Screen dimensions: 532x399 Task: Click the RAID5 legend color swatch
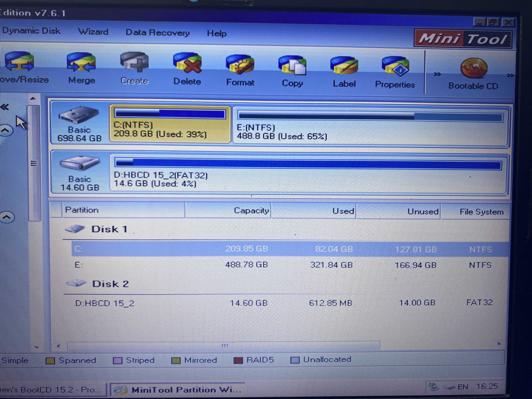238,360
